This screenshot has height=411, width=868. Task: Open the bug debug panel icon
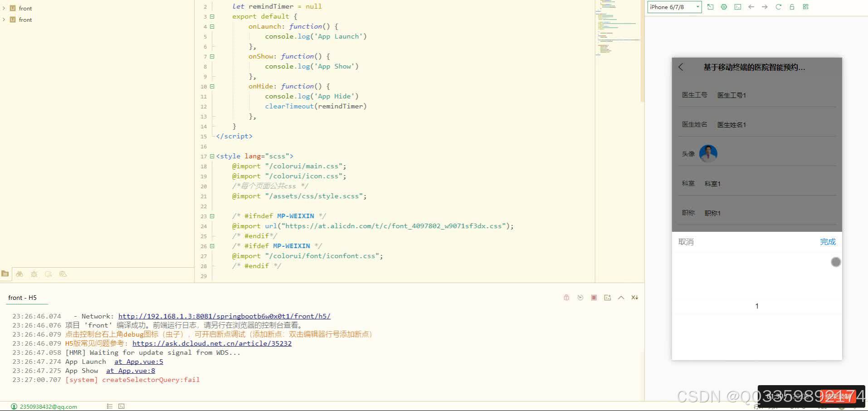[34, 274]
